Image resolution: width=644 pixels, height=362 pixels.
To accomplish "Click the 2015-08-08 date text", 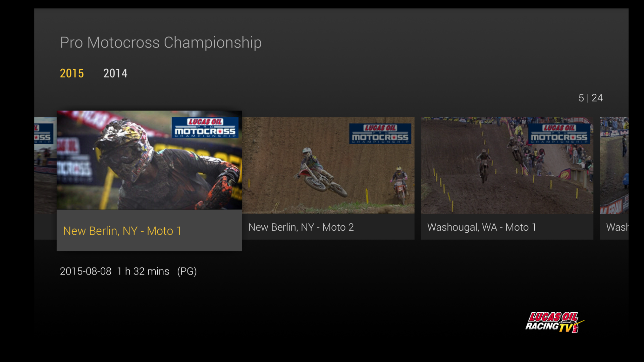I will pos(86,271).
